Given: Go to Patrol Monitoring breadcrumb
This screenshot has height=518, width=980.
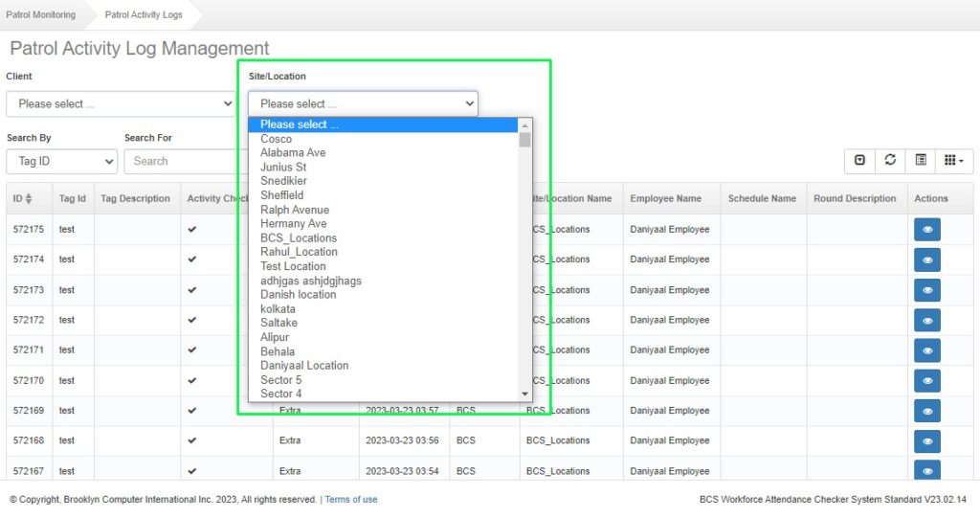Looking at the screenshot, I should tap(41, 15).
